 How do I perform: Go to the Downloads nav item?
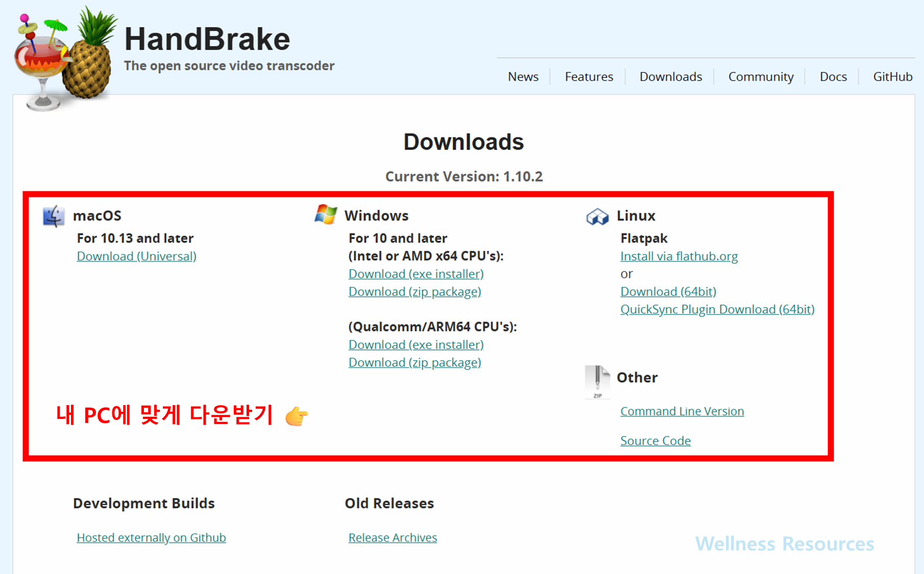[x=670, y=77]
